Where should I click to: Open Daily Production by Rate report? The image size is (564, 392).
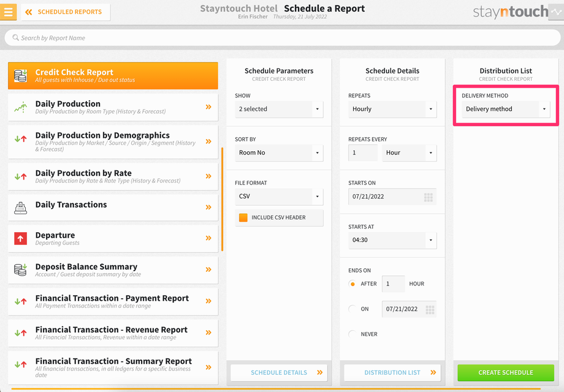tap(113, 176)
